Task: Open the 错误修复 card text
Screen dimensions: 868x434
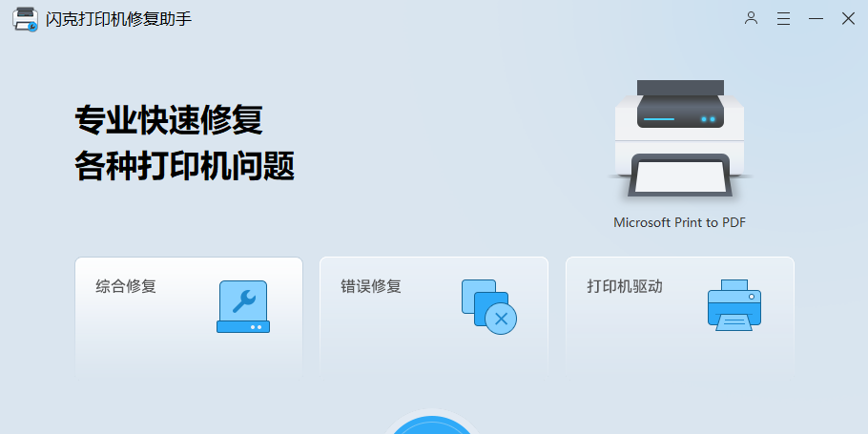Action: click(371, 286)
